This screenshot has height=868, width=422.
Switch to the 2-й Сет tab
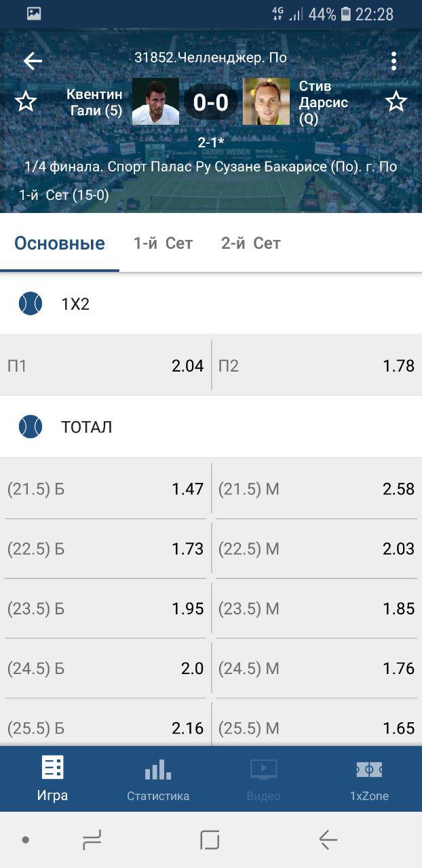tap(250, 243)
